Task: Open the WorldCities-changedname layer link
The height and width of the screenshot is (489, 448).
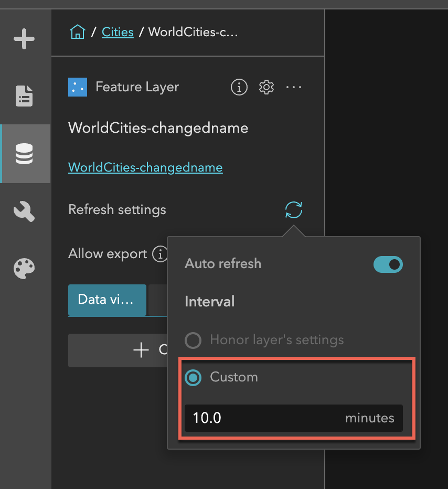Action: [x=145, y=167]
